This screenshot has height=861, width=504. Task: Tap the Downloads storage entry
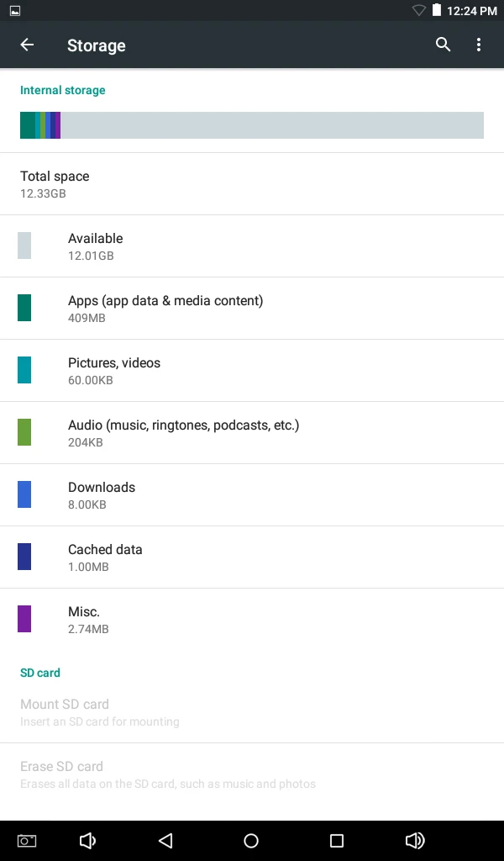[x=252, y=494]
